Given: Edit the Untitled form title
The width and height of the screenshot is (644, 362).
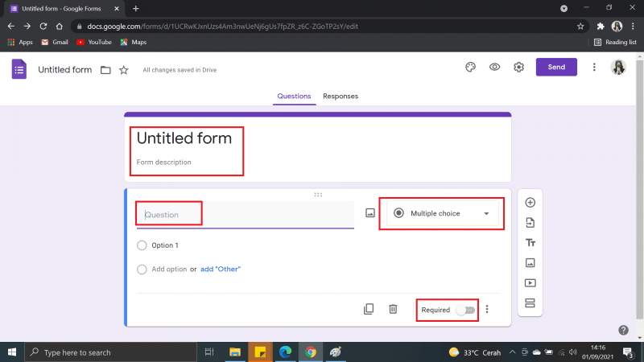Looking at the screenshot, I should (x=184, y=138).
